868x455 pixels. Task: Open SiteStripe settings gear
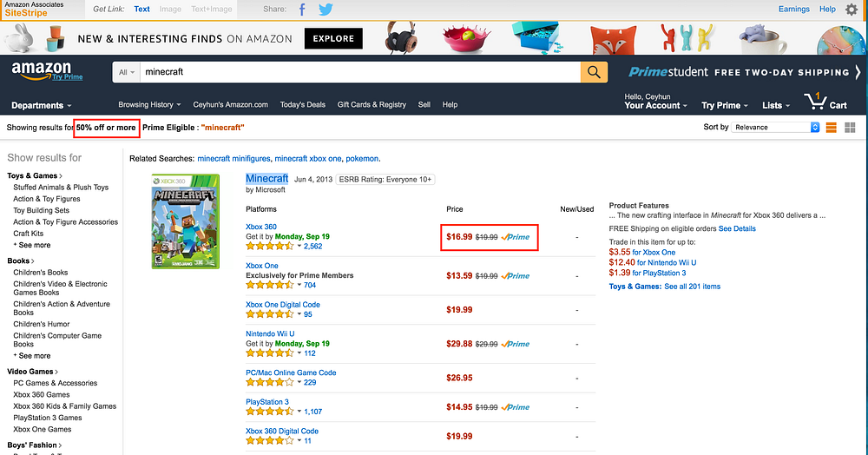click(x=852, y=10)
